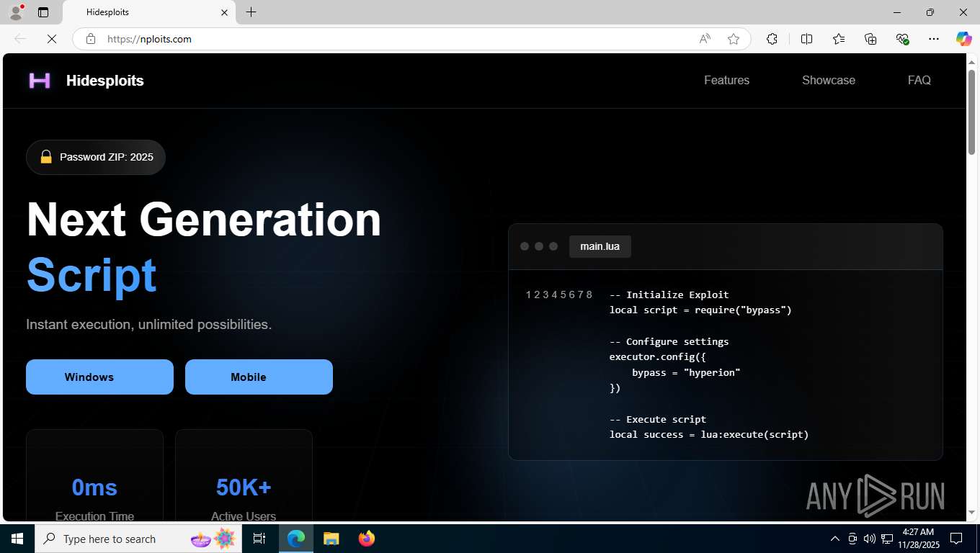Click the address bar URL nploits.com
This screenshot has width=980, height=553.
(149, 39)
